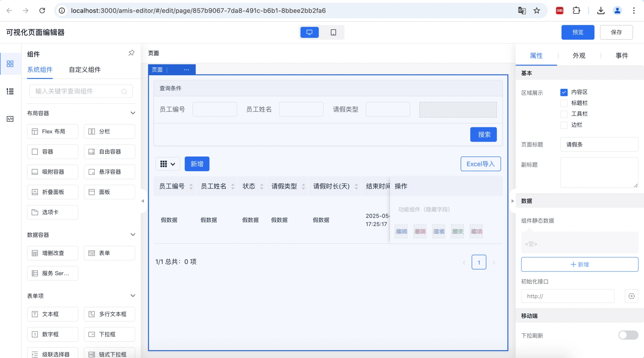Check the 工具栏 checkbox
644x358 pixels.
tap(564, 114)
